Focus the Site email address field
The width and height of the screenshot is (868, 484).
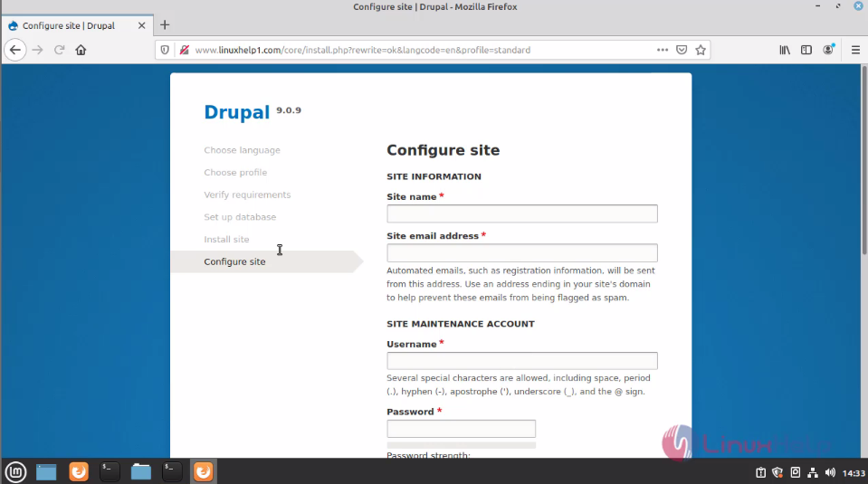(522, 252)
